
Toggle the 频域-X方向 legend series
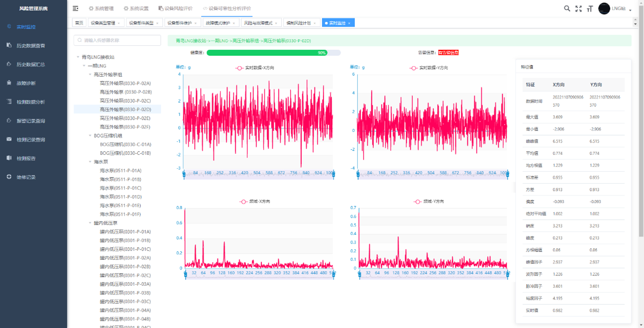258,202
